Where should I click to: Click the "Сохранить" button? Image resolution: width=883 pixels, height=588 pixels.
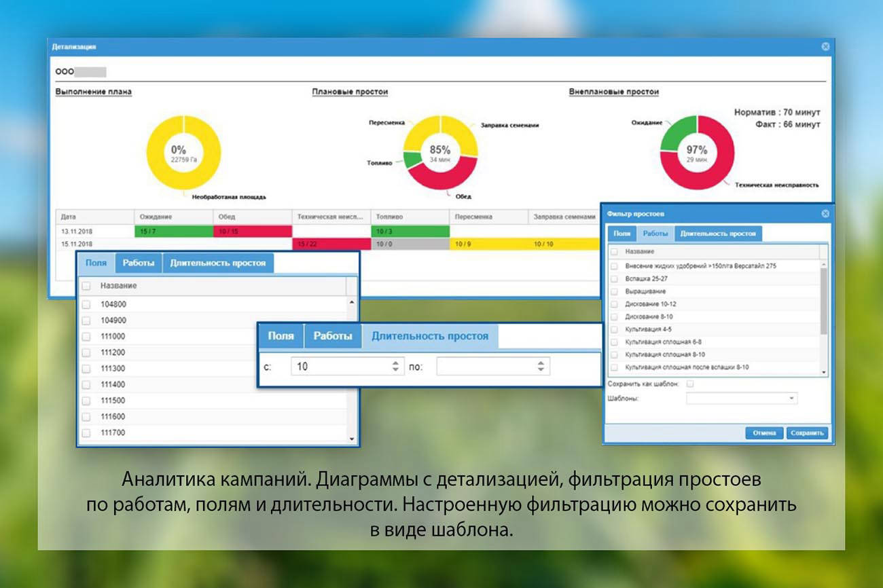[809, 433]
